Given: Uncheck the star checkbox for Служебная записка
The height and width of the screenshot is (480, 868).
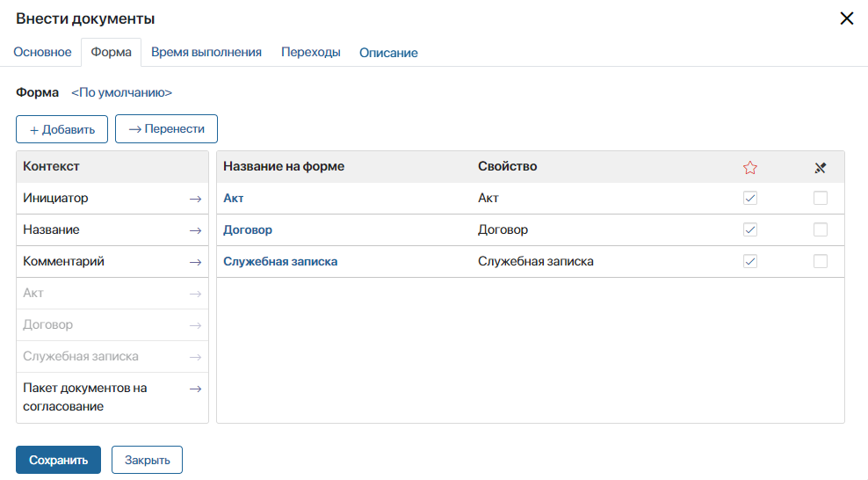Looking at the screenshot, I should (x=750, y=261).
